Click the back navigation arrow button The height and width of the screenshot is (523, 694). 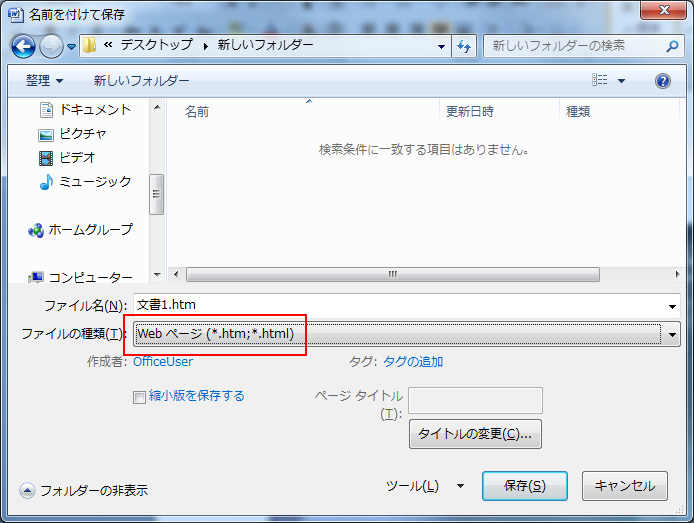pyautogui.click(x=24, y=46)
